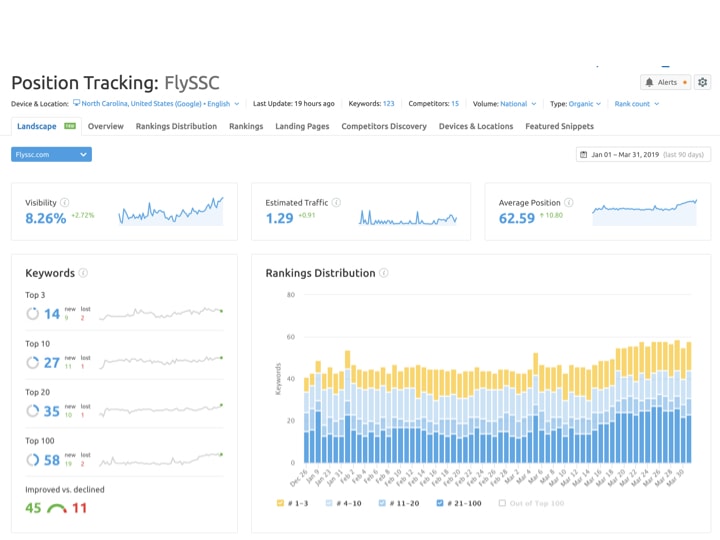Toggle the # 11-20 legend checkbox
The width and height of the screenshot is (720, 540).
pyautogui.click(x=382, y=503)
